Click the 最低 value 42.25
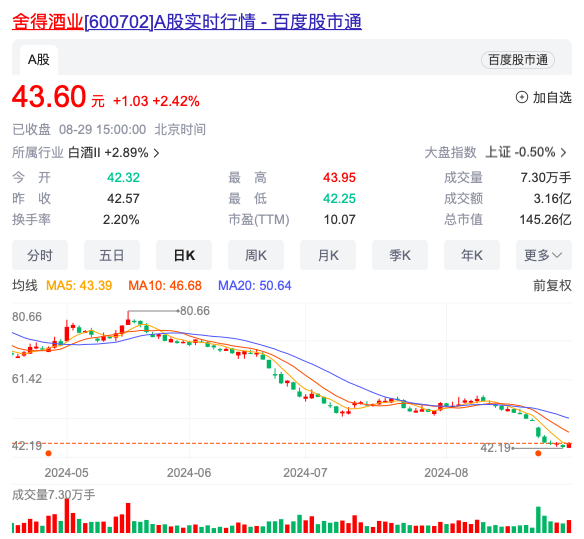The width and height of the screenshot is (584, 539). point(339,198)
